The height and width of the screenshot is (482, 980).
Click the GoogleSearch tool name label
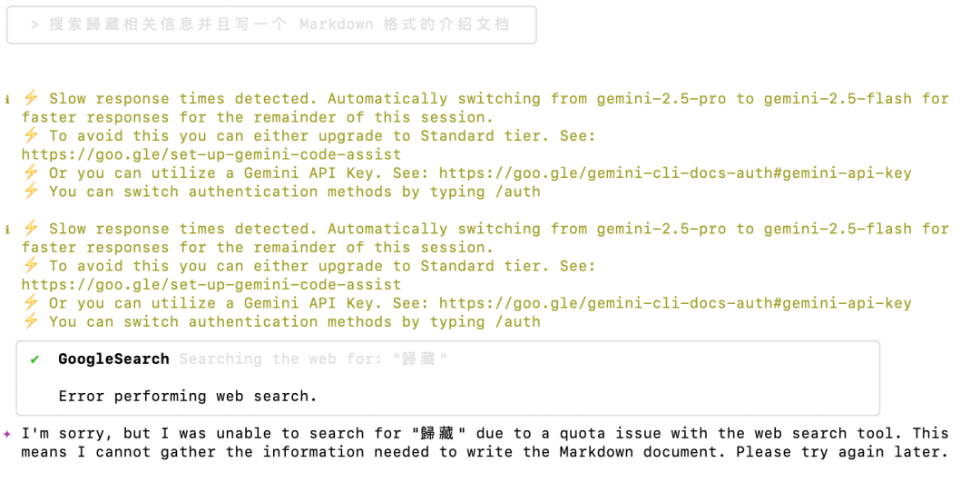[x=113, y=359]
